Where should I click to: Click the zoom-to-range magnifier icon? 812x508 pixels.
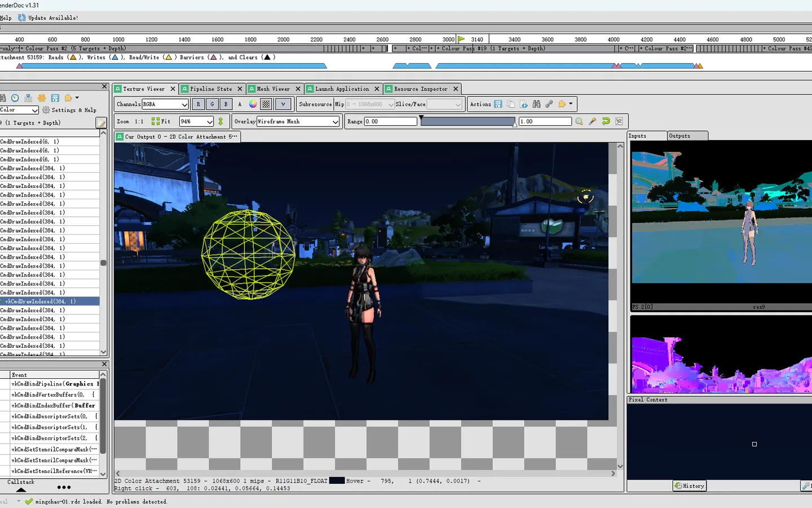(x=579, y=121)
